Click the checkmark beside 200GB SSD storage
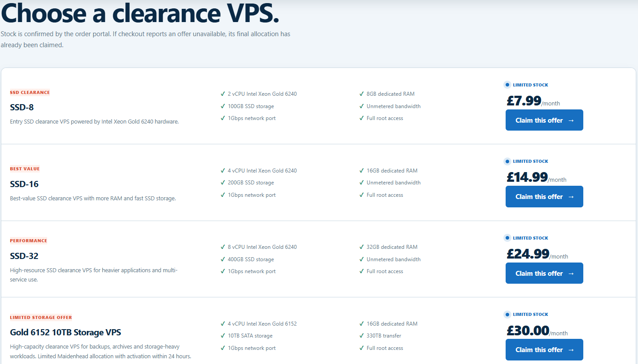 pos(223,183)
